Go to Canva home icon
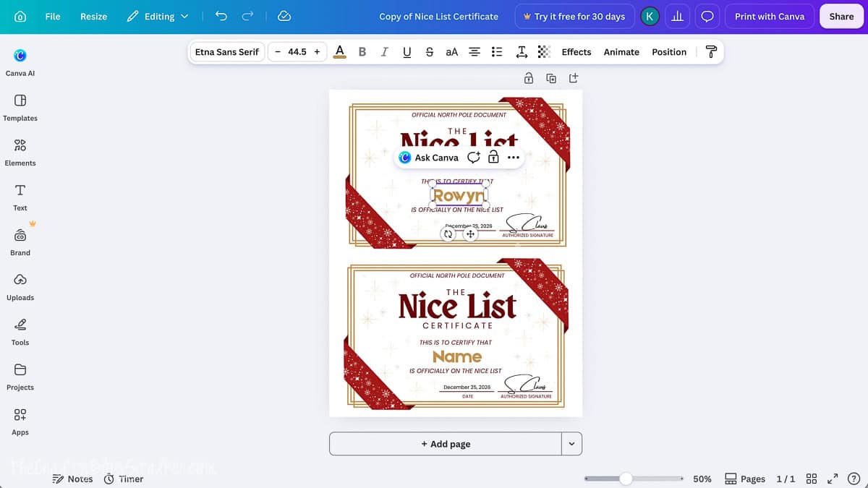Screen dimensions: 868x488 point(20,16)
